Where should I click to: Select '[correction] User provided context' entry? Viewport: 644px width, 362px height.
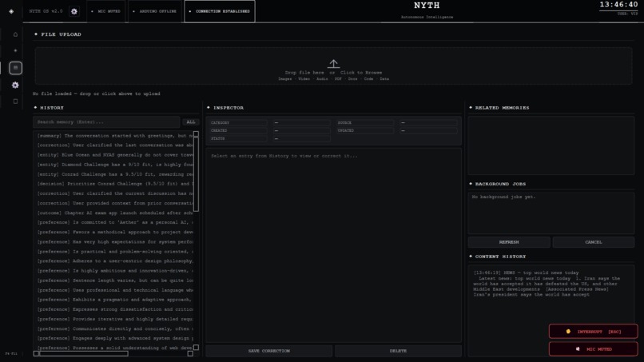(x=113, y=204)
